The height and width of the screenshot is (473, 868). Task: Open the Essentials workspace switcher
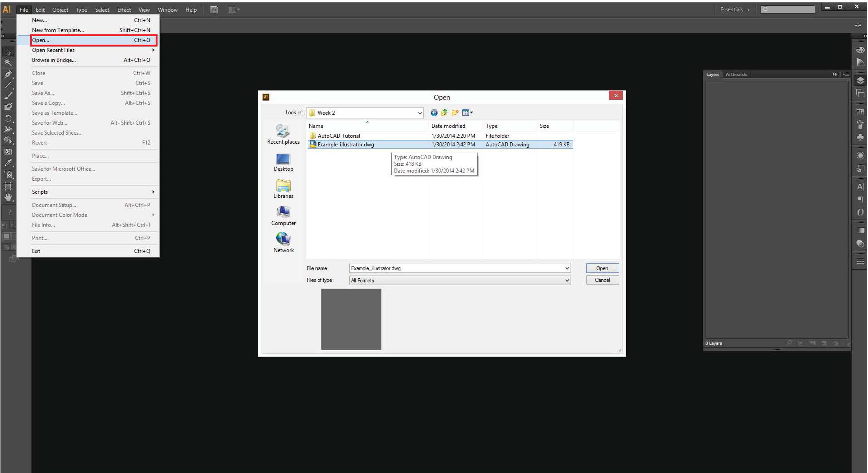pos(735,9)
